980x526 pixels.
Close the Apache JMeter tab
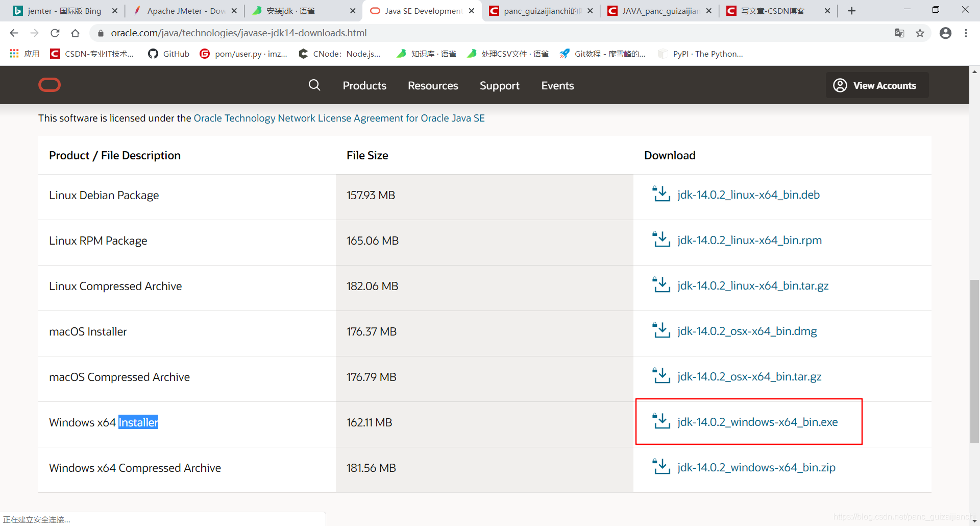point(234,11)
